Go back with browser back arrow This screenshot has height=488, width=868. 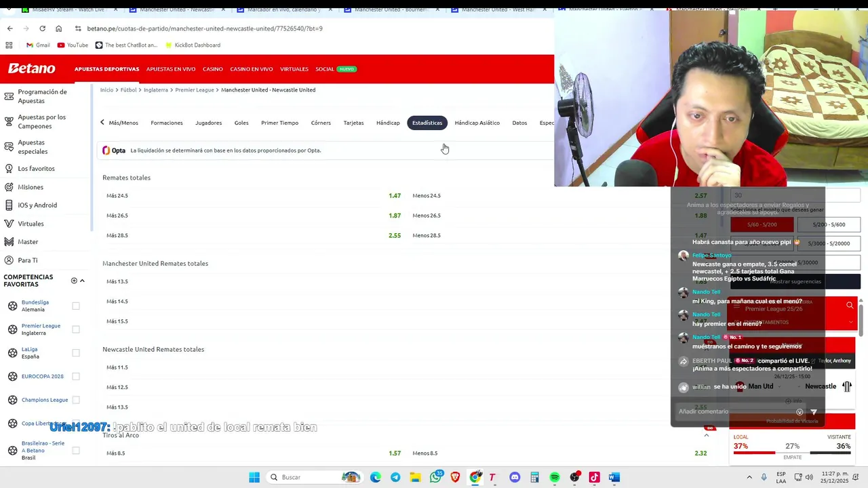(x=9, y=28)
